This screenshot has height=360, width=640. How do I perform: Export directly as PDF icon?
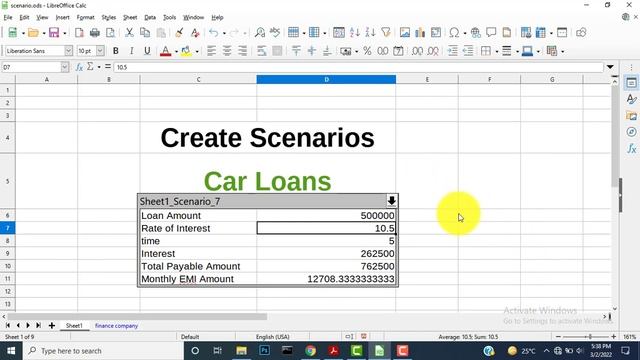[x=79, y=33]
